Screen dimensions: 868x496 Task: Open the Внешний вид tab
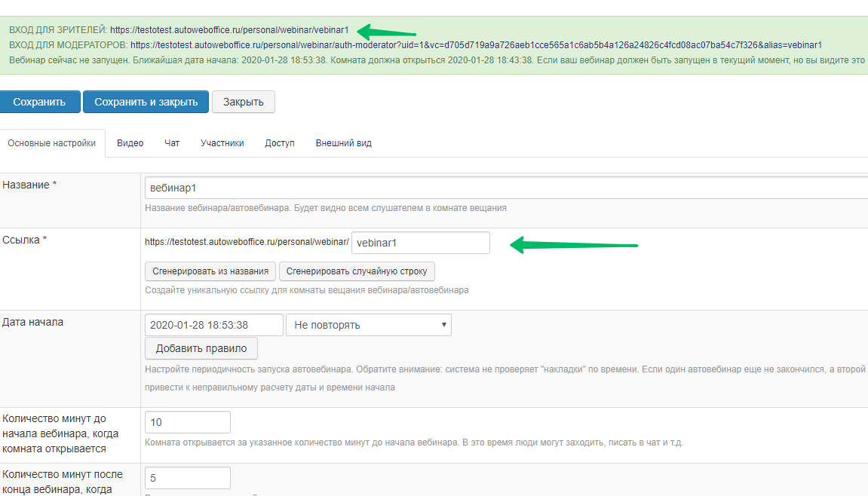(x=343, y=143)
